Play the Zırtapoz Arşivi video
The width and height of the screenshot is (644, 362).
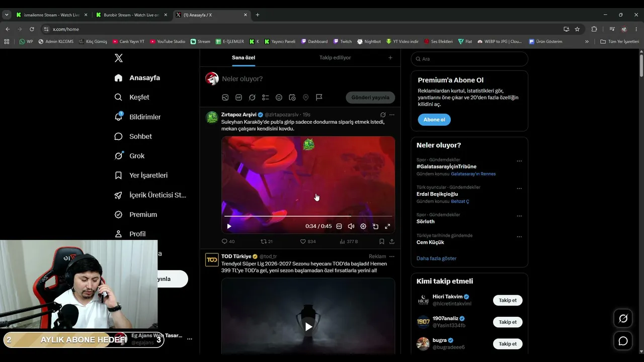tap(229, 226)
